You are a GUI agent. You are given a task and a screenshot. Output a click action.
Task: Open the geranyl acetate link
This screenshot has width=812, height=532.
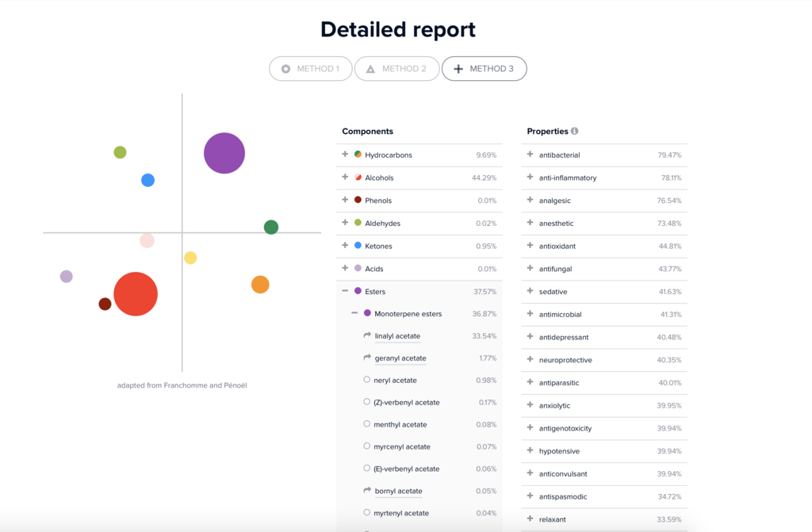[400, 358]
